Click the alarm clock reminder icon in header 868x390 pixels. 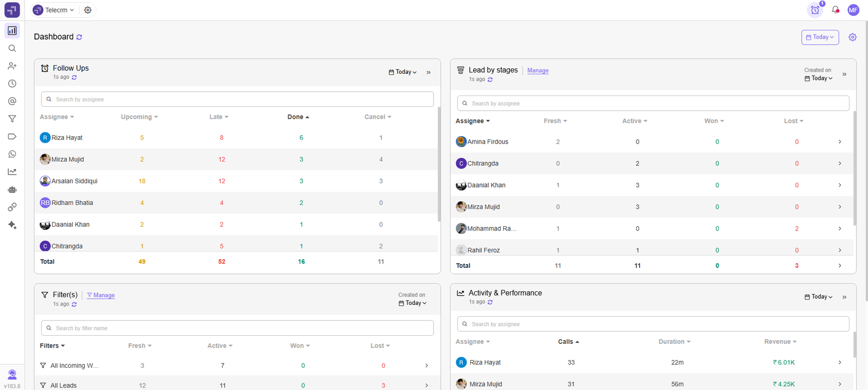(815, 10)
